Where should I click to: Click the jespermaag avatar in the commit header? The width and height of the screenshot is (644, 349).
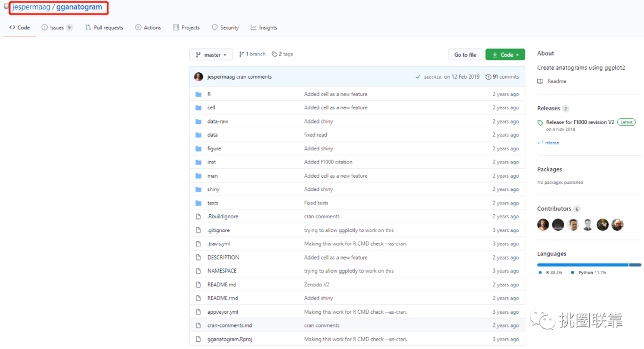point(199,77)
